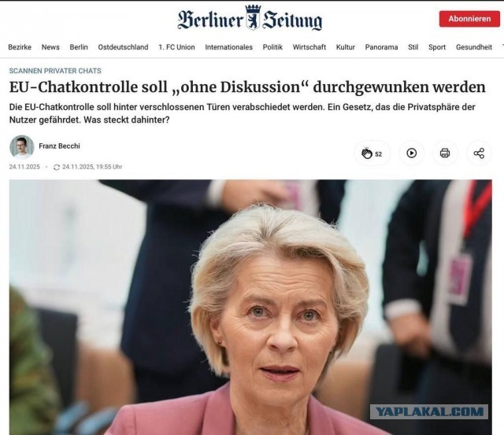Open the Ostdeutschland section
The height and width of the screenshot is (435, 504).
(x=123, y=47)
